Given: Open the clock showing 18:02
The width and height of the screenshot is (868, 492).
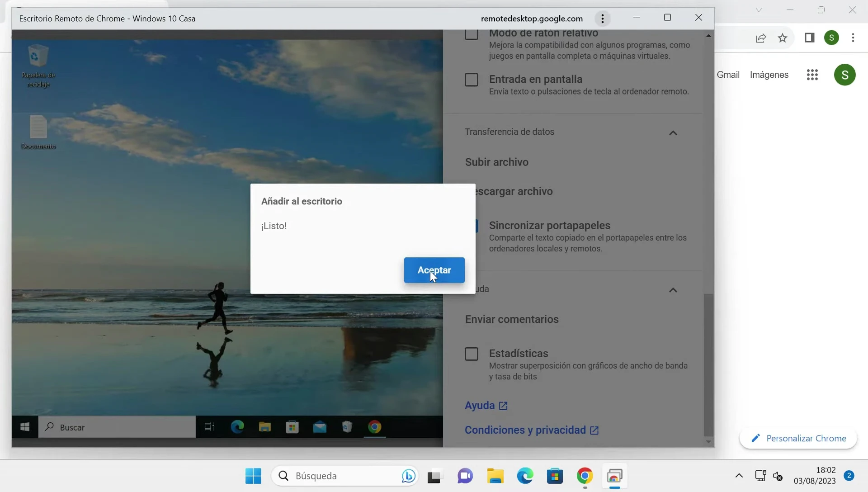Looking at the screenshot, I should click(x=815, y=476).
